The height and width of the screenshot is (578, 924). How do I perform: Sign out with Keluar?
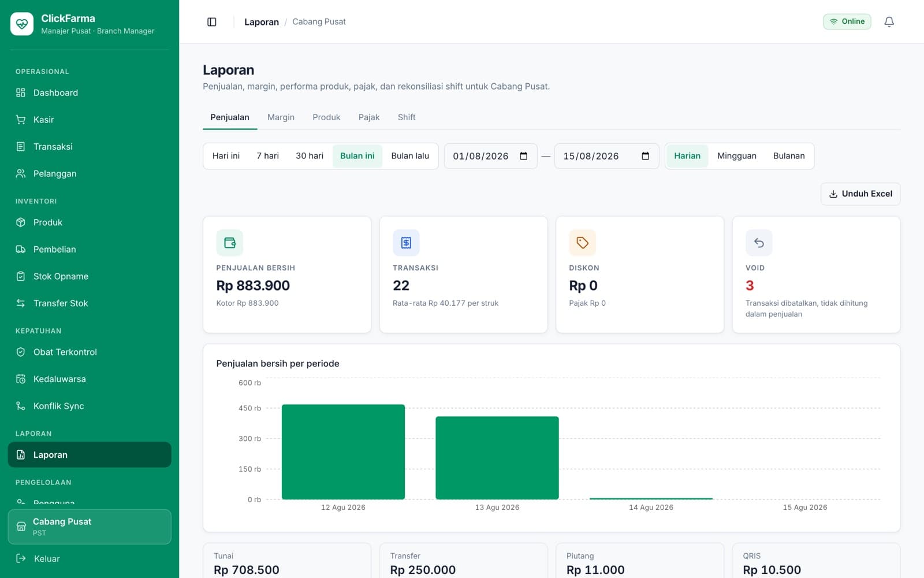pos(90,558)
